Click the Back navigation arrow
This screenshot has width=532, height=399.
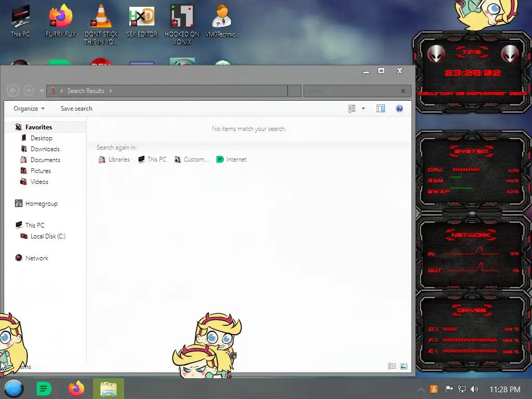pyautogui.click(x=13, y=90)
